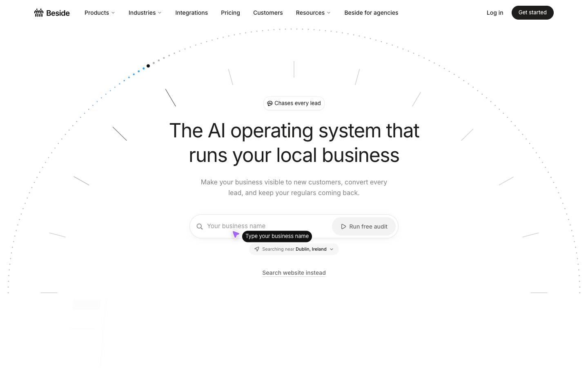Click the 'Make your business visible' subtitle
588x368 pixels.
tap(294, 187)
